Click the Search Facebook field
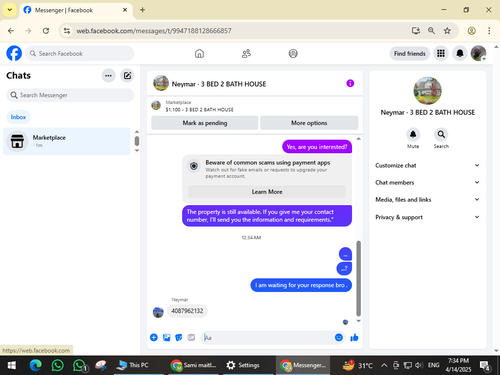 [80, 53]
